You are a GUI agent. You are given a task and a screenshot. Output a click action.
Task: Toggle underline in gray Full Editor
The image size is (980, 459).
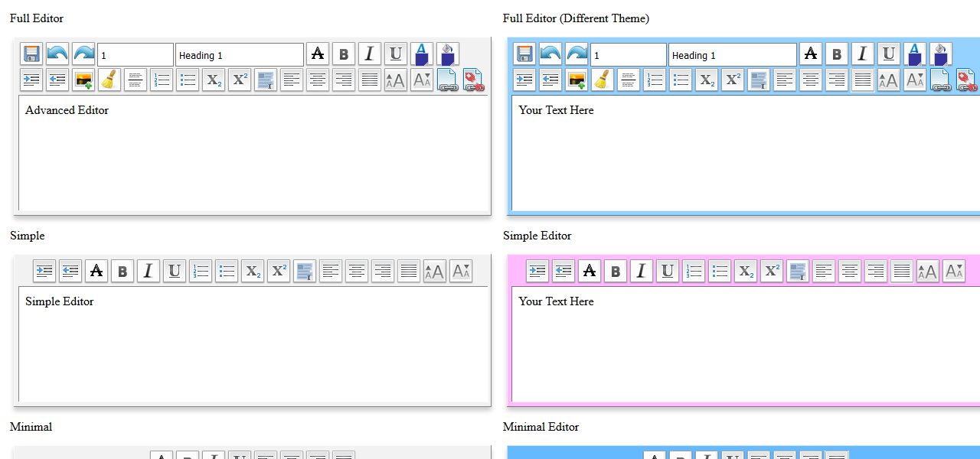tap(396, 54)
